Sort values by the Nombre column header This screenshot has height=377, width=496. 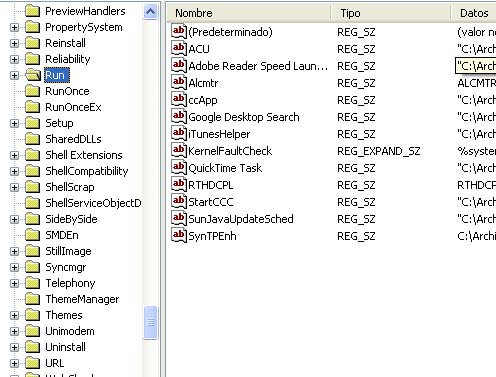(249, 13)
